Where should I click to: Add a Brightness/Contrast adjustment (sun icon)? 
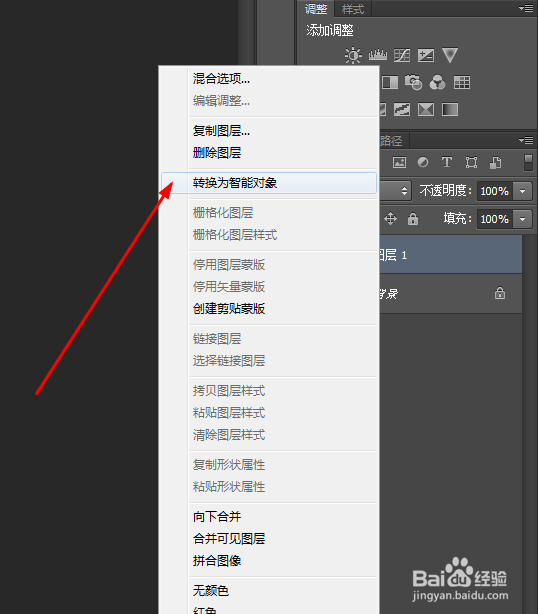click(353, 55)
